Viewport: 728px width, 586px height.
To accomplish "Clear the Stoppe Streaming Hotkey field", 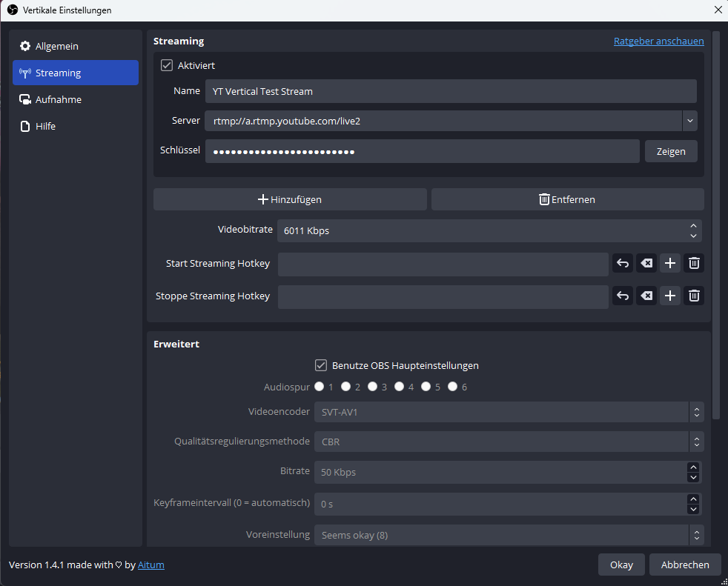I will coord(646,296).
